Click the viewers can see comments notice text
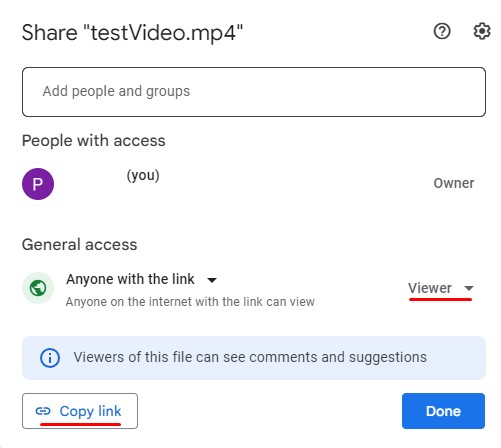The height and width of the screenshot is (448, 501). pyautogui.click(x=250, y=357)
